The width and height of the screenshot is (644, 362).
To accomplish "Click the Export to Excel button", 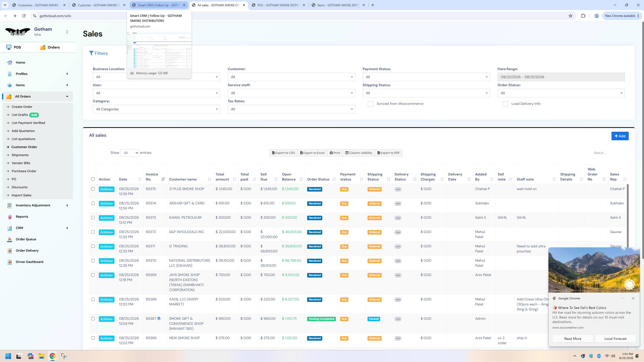I will click(312, 153).
